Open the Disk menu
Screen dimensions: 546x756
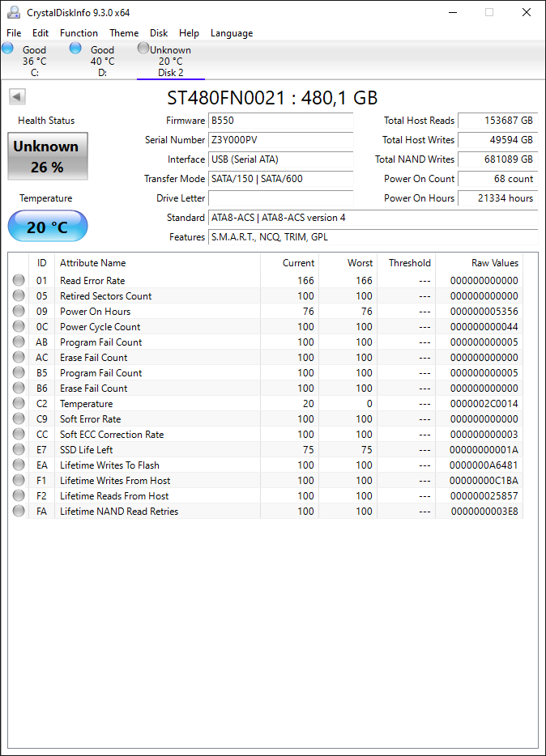tap(159, 33)
